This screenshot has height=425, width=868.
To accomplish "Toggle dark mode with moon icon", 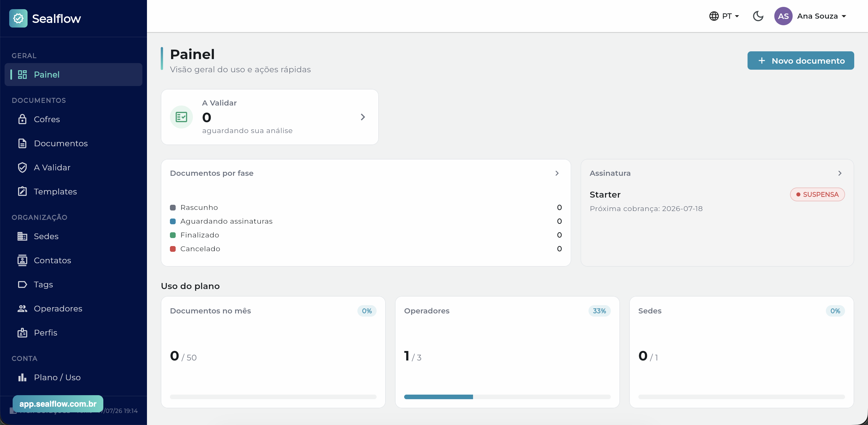I will tap(758, 16).
